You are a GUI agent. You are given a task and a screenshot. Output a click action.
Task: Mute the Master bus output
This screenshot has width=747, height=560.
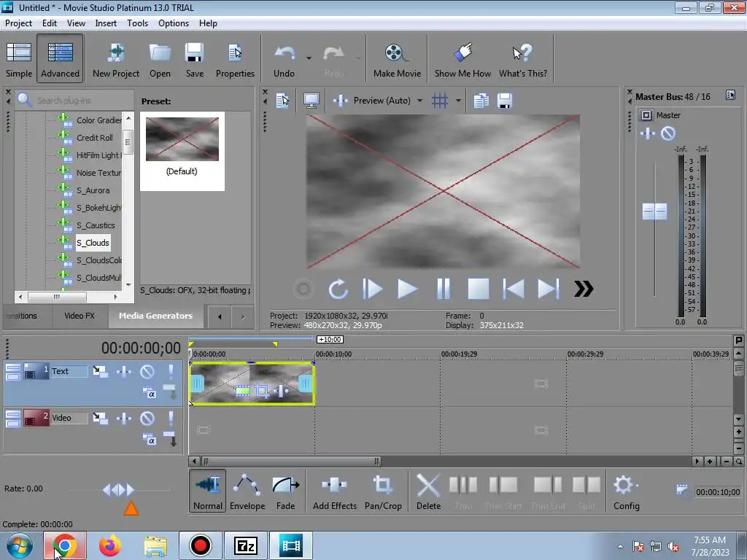click(x=668, y=134)
